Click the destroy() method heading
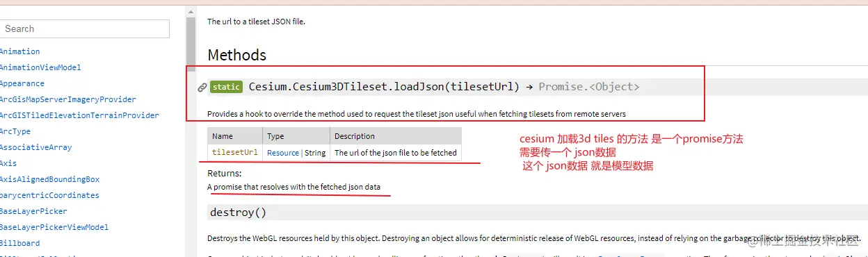The height and width of the screenshot is (257, 868). click(239, 213)
